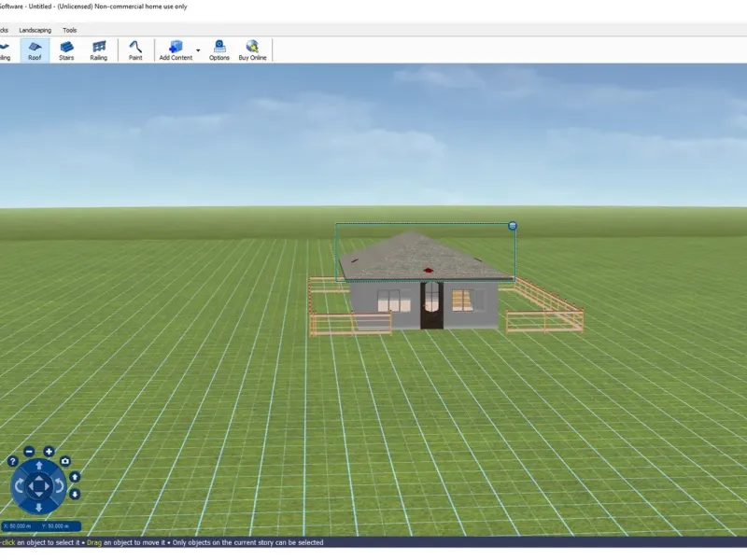Raise camera with small up arrow

coord(75,477)
